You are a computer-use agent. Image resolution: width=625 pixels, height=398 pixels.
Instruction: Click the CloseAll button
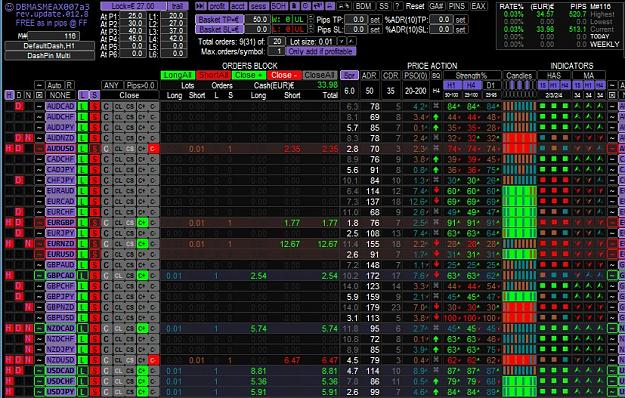320,75
